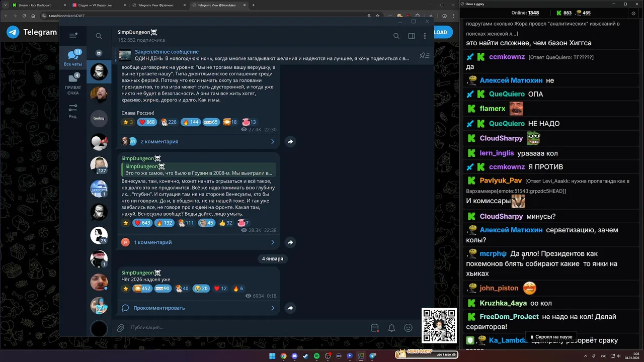The width and height of the screenshot is (644, 362).
Task: Open SimpDungeon channel title header
Action: pos(137,32)
